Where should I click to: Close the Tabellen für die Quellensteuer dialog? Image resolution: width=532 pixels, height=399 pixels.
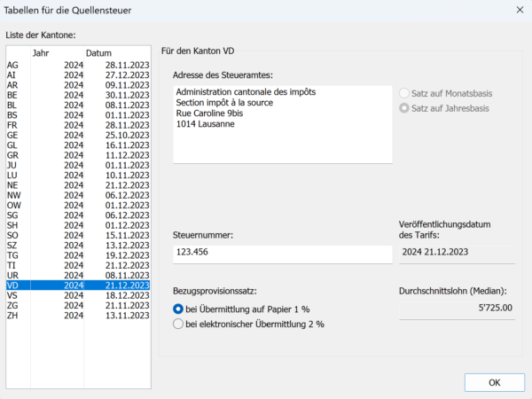(x=520, y=10)
